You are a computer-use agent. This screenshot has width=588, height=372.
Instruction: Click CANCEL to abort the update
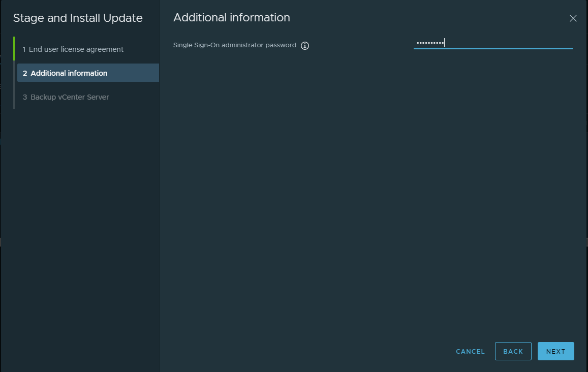pos(470,351)
